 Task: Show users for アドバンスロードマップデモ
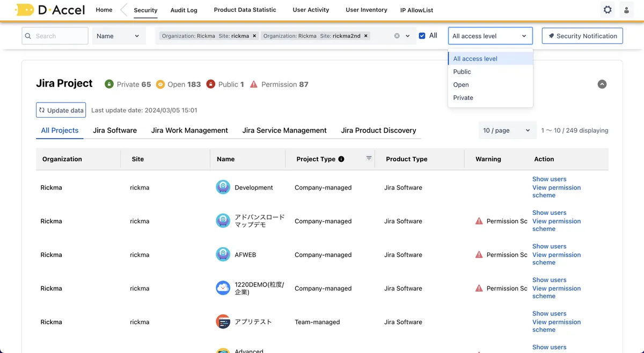pyautogui.click(x=549, y=213)
